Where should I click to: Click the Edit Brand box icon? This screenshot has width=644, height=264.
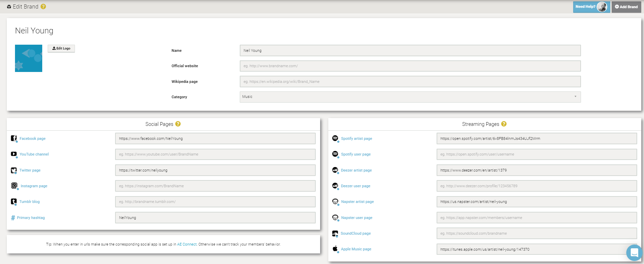pos(9,7)
